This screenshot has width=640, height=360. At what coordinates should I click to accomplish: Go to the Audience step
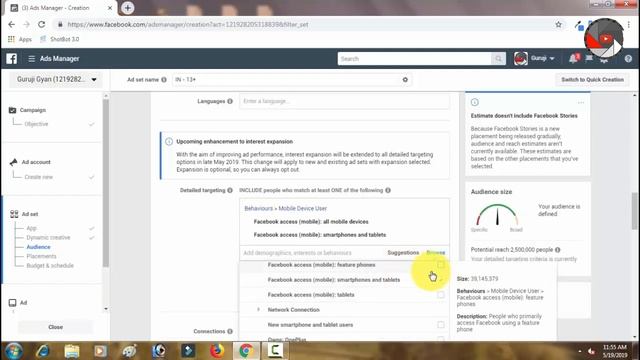tap(38, 247)
